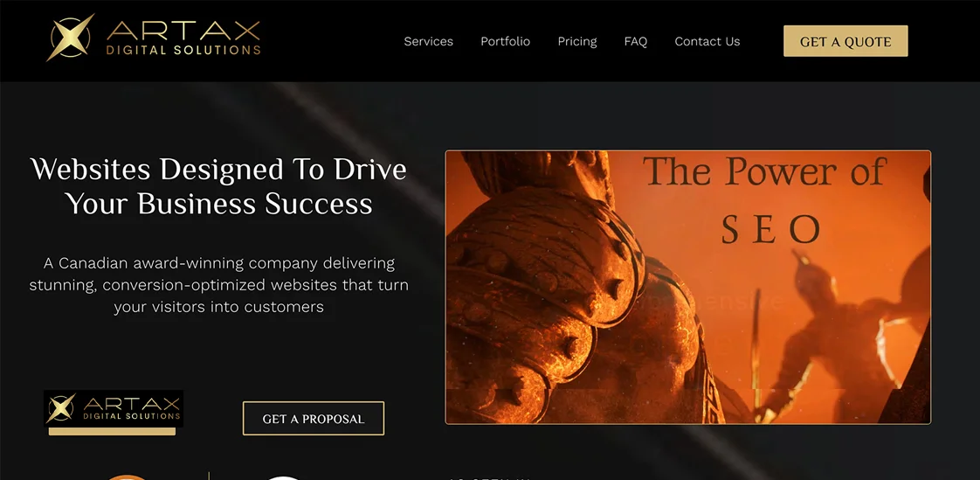
Task: Click the orange circular badge at the page bottom
Action: [x=127, y=477]
